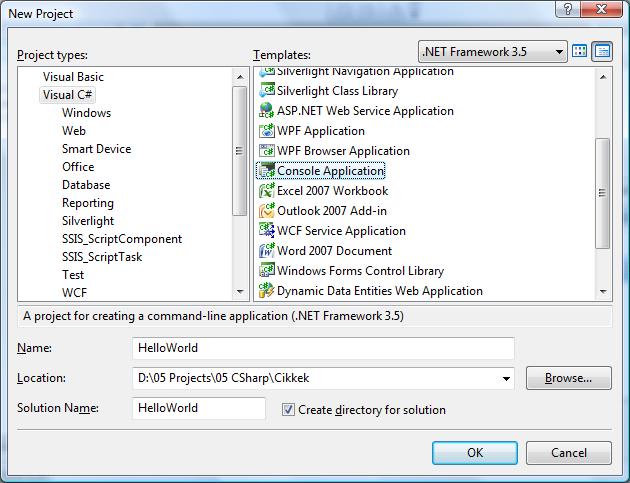The width and height of the screenshot is (630, 483).
Task: Switch templates view to small icons
Action: [602, 51]
